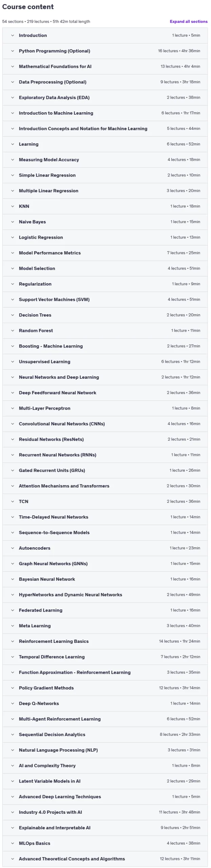Select Reinforcement Learning Basics section header
The image size is (211, 868).
pos(105,641)
